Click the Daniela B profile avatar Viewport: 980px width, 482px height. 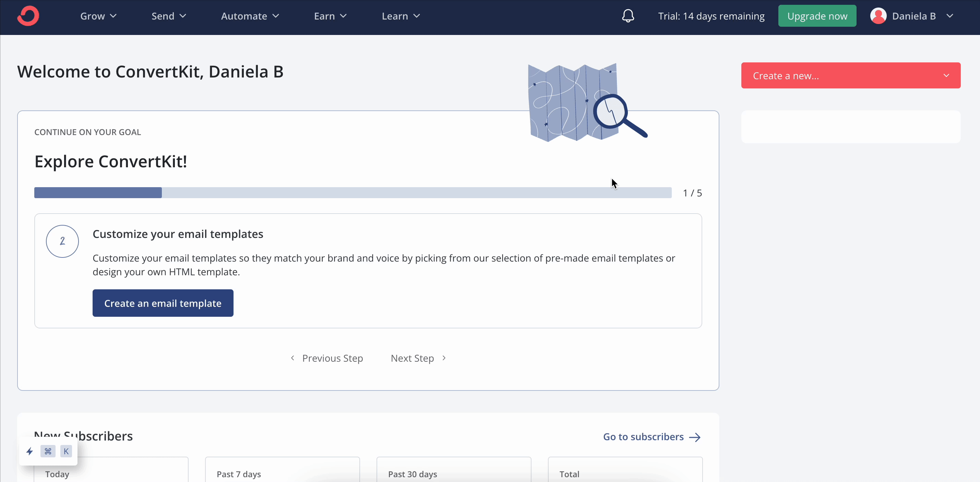click(x=878, y=16)
